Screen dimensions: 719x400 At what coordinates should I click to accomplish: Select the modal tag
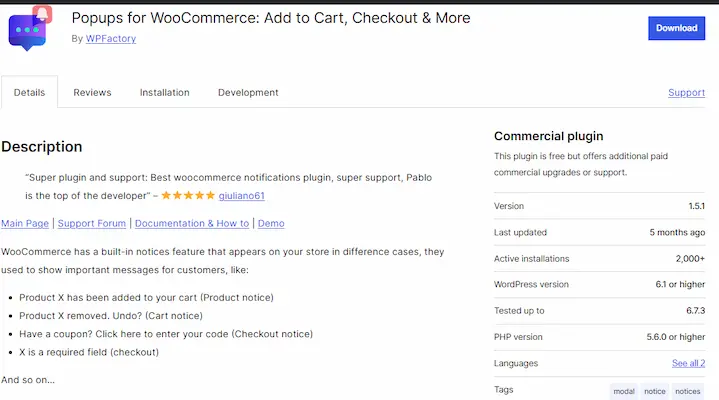(x=623, y=391)
